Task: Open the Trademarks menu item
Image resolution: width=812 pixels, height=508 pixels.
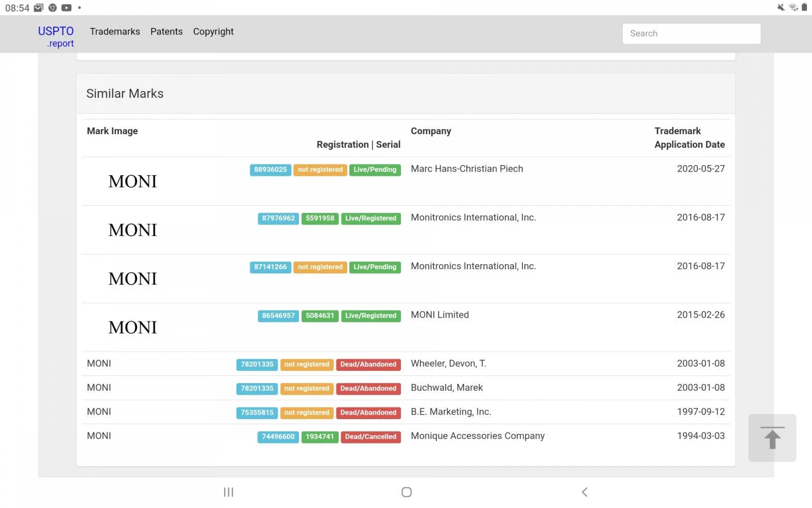Action: click(x=115, y=31)
